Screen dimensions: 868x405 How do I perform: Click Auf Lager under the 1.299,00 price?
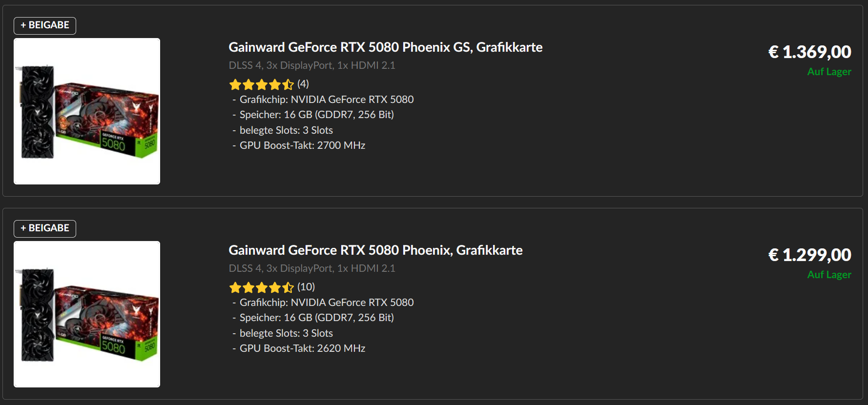(829, 275)
